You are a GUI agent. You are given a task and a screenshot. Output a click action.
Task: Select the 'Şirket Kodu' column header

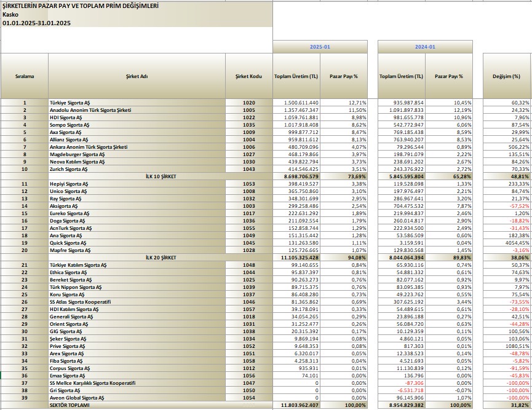coord(248,76)
